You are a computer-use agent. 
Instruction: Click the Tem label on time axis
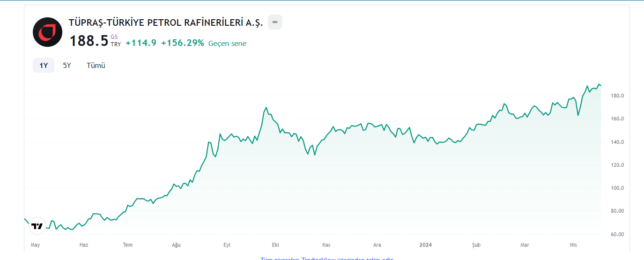[127, 245]
